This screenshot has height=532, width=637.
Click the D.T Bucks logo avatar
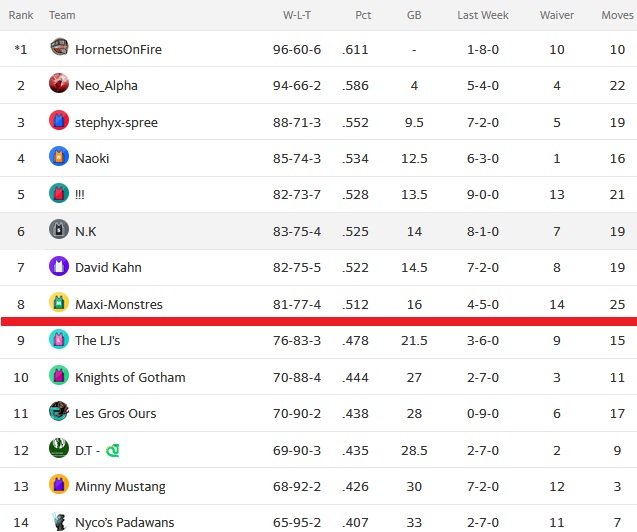[x=59, y=448]
